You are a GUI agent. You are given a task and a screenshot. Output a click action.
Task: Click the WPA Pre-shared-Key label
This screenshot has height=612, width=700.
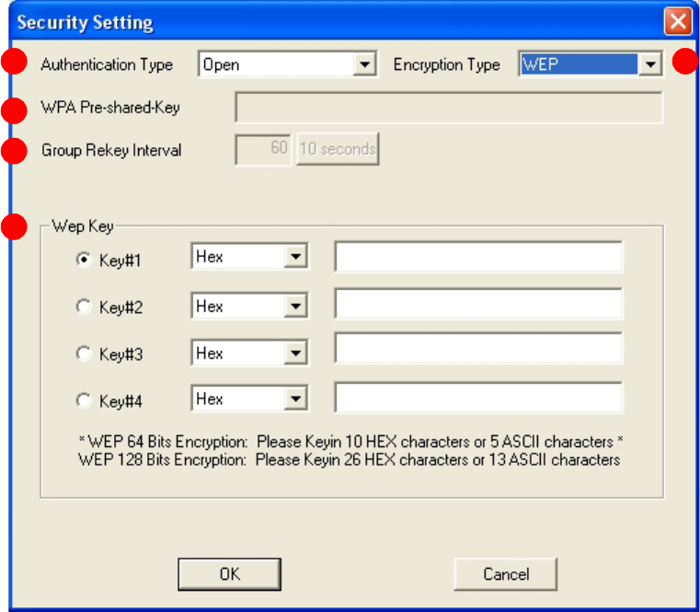point(110,107)
